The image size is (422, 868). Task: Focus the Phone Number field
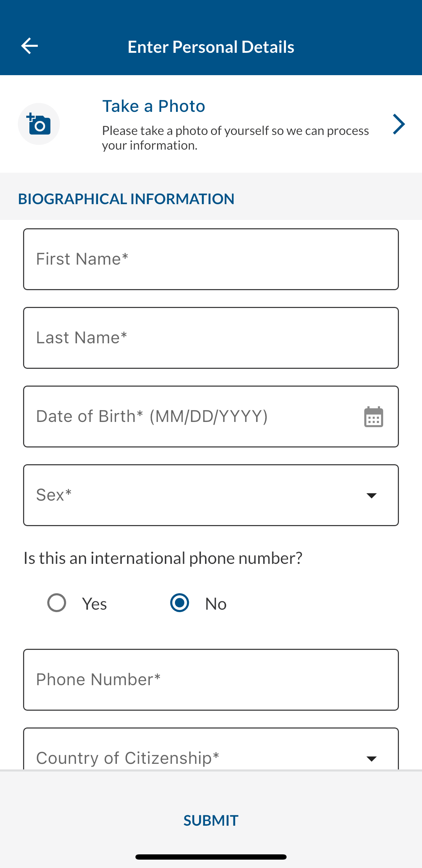(x=211, y=680)
